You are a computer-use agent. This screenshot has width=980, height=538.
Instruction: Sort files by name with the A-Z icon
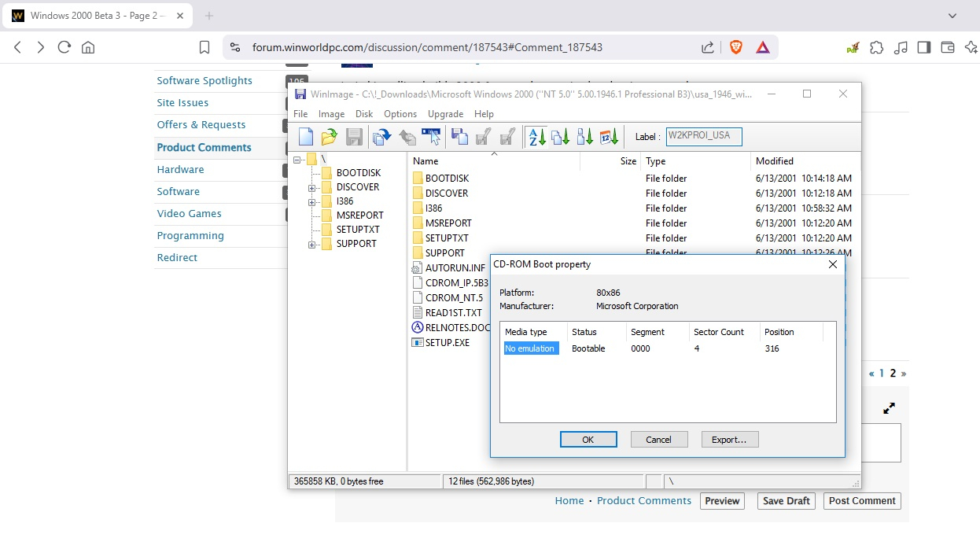point(537,137)
